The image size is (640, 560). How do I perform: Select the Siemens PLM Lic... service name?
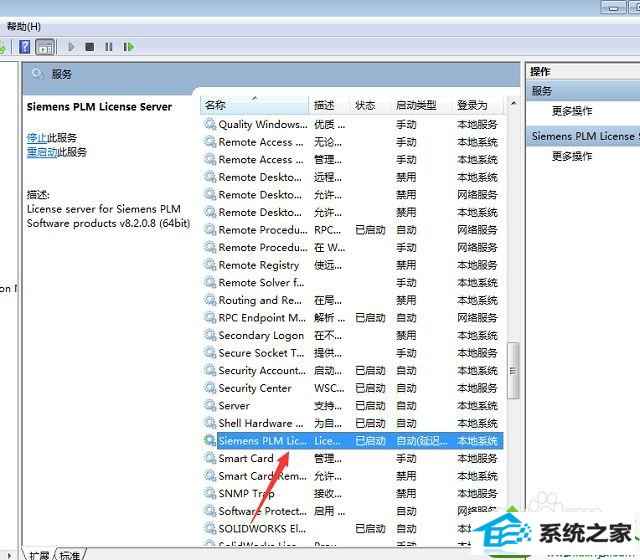click(262, 441)
